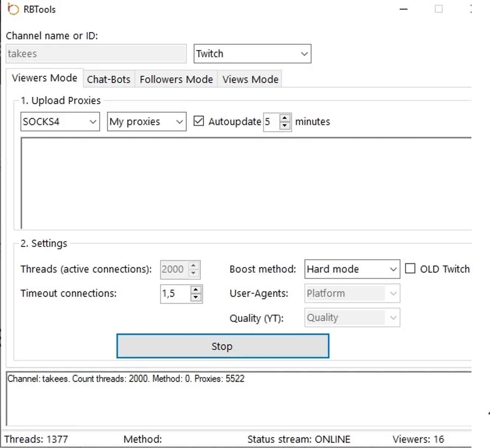The width and height of the screenshot is (490, 448).
Task: Click the 'Threads: 1377' status text
Action: 36,439
